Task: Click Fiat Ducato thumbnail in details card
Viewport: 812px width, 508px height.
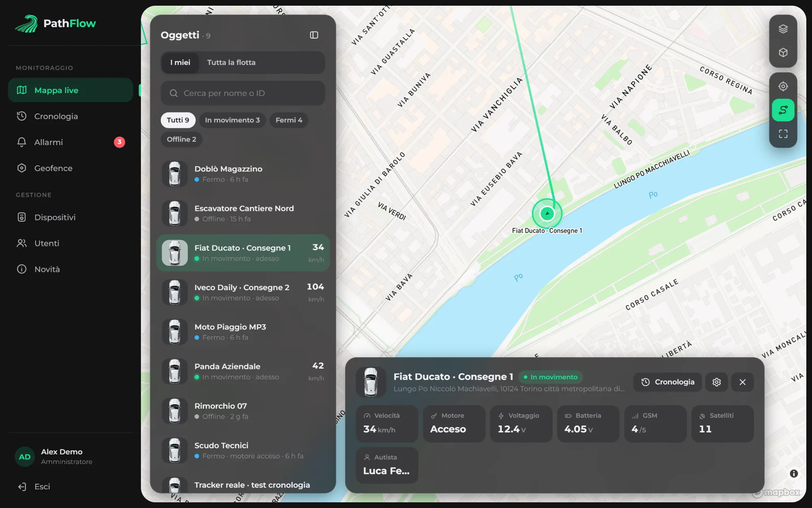Action: 371,382
